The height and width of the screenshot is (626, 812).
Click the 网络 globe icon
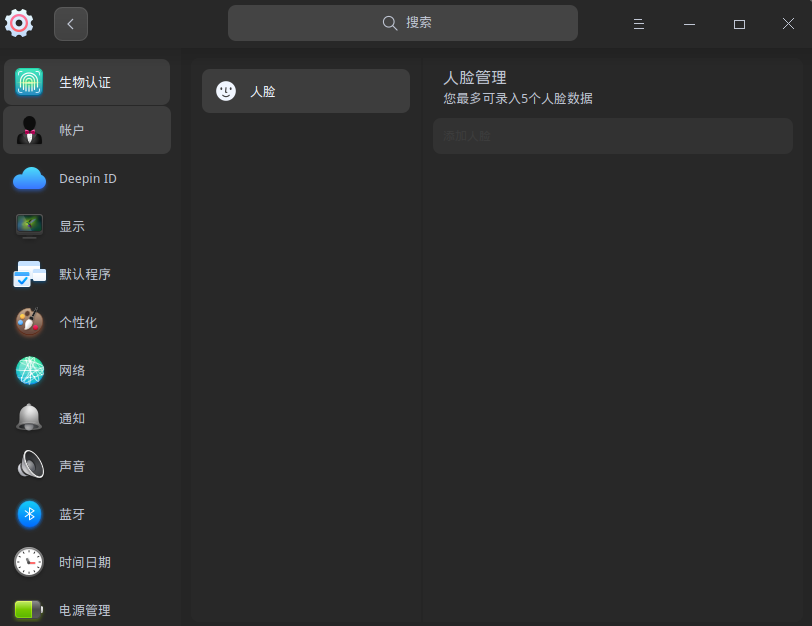tap(30, 370)
